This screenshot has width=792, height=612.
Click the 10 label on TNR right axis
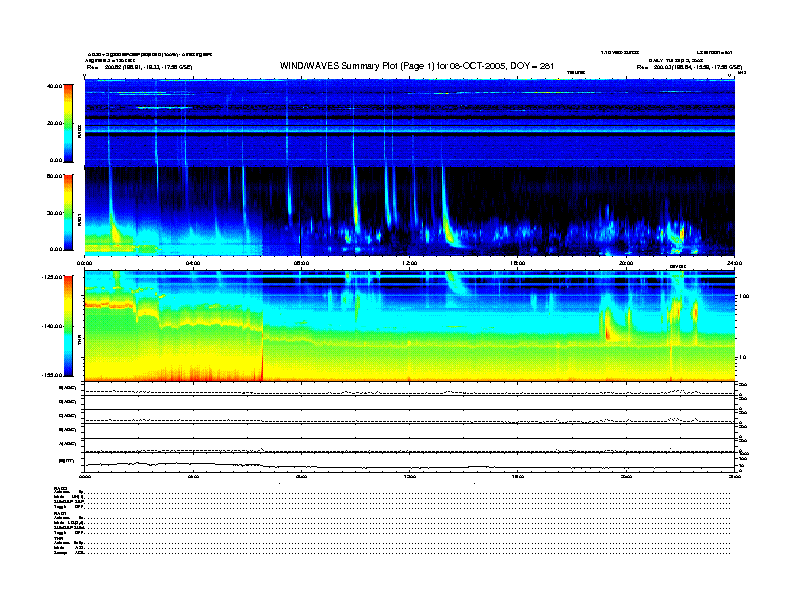741,358
